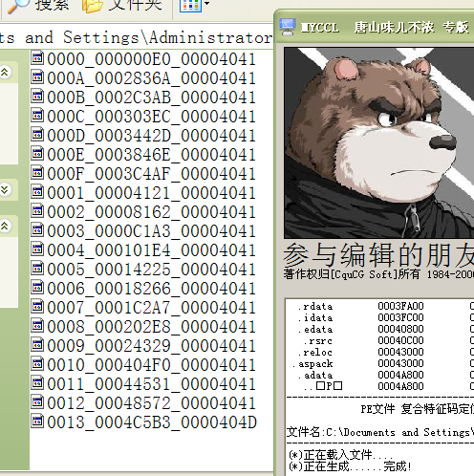Image resolution: width=474 pixels, height=476 pixels.
Task: Click file icon of 0007_0001C2A7_00004041
Action: 37,306
